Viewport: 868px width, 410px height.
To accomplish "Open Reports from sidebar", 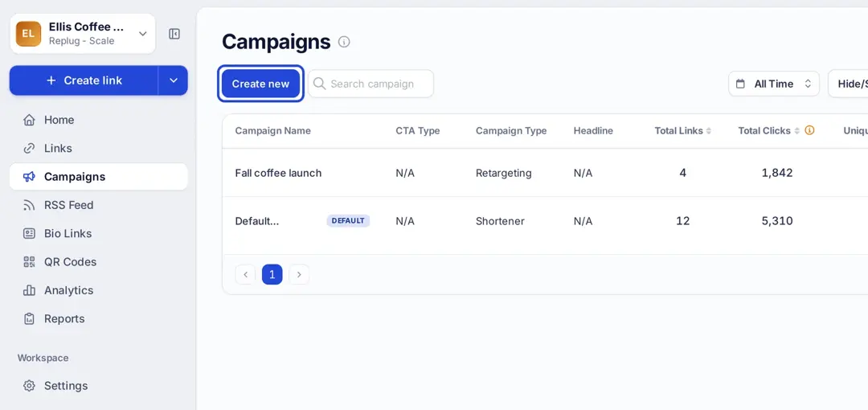I will click(99, 318).
